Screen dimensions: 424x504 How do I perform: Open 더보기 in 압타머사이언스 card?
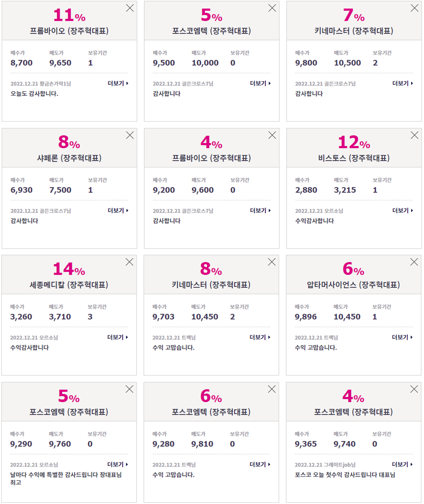[403, 337]
